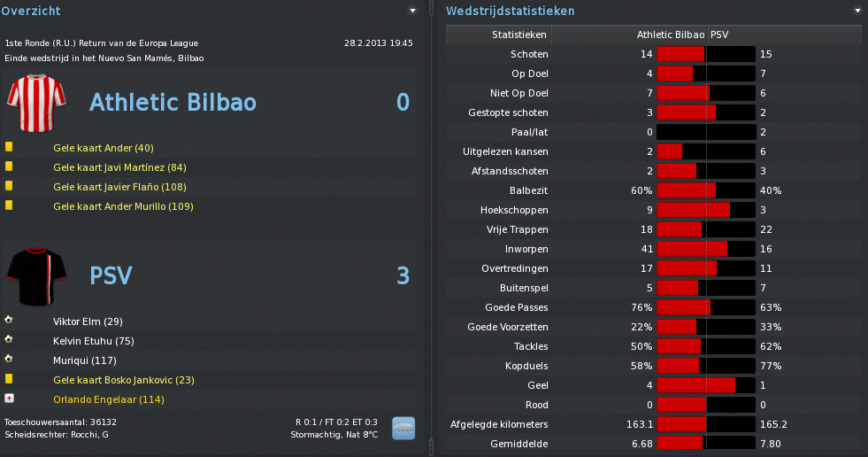Open the Wedstrijdstatistieken panel dropdown arrow
The width and height of the screenshot is (868, 457).
point(858,11)
